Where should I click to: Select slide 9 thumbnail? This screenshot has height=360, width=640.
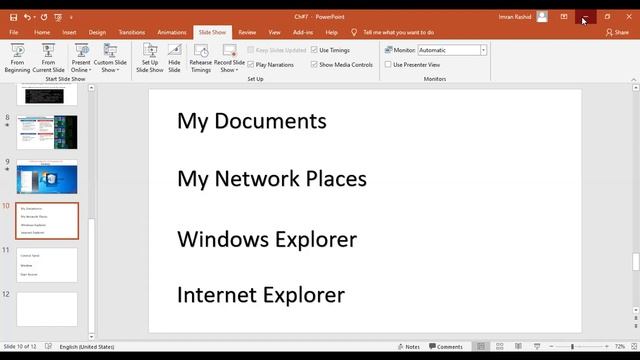click(47, 177)
